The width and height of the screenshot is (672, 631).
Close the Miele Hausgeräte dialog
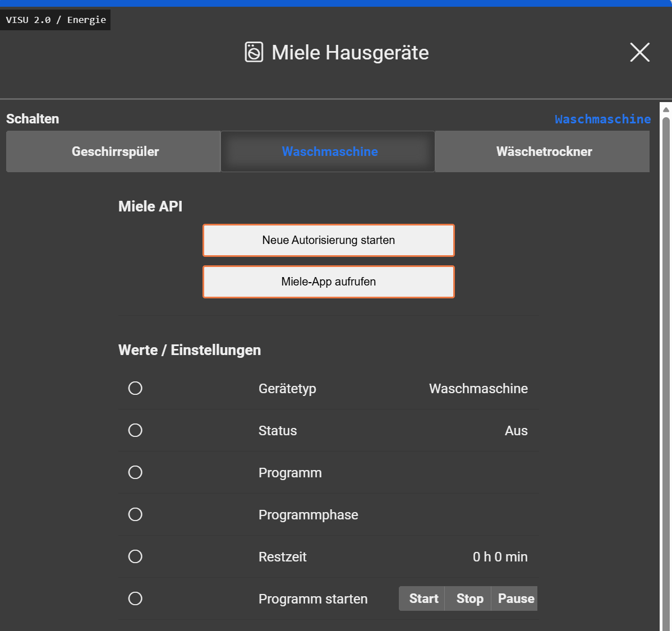coord(639,52)
